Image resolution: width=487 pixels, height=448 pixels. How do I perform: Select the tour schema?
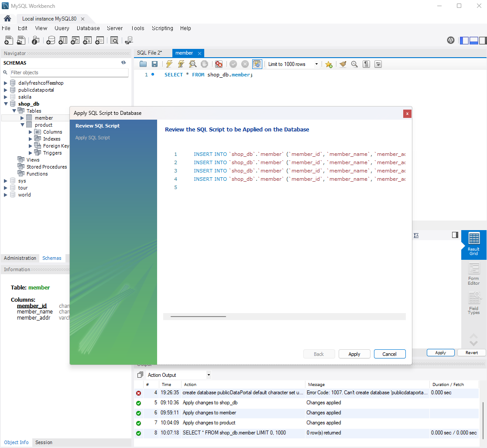[23, 188]
